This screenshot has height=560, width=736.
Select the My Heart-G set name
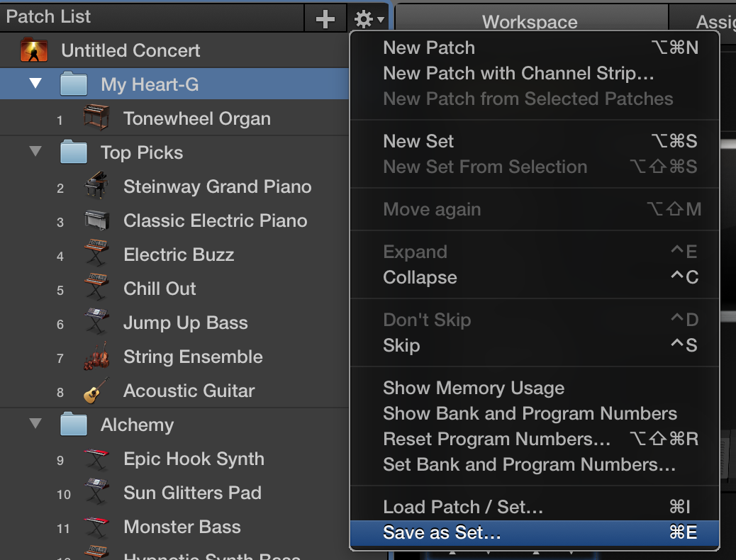click(x=150, y=84)
